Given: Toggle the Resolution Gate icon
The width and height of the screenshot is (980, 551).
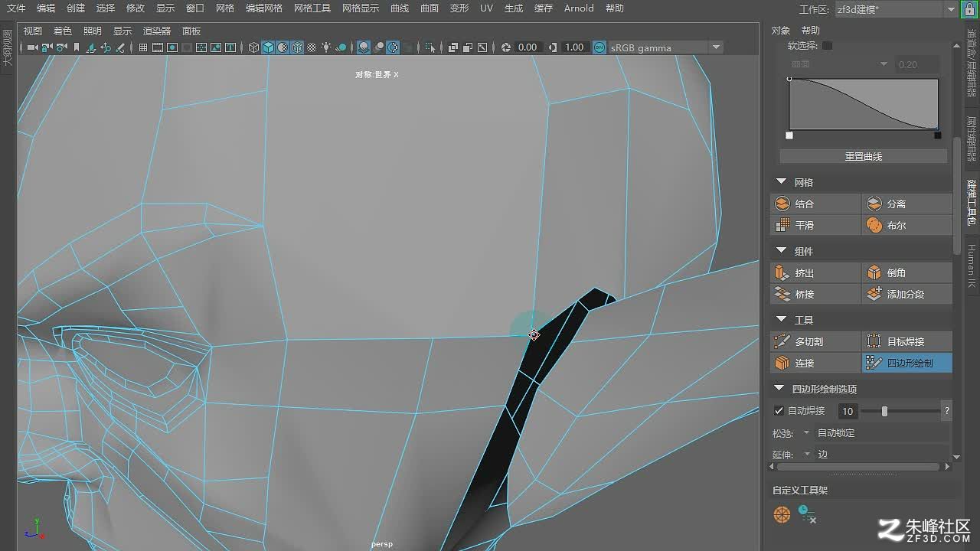Looking at the screenshot, I should click(x=172, y=47).
